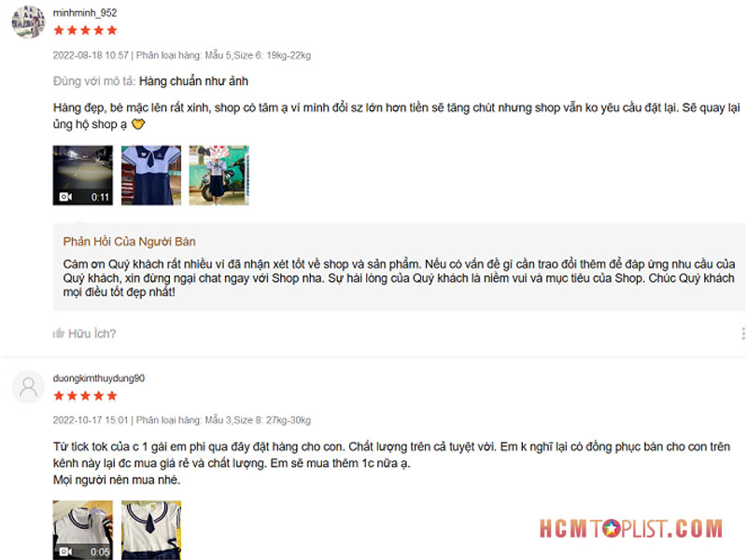Click username minhminh_952
Image resolution: width=747 pixels, height=560 pixels.
coord(85,13)
